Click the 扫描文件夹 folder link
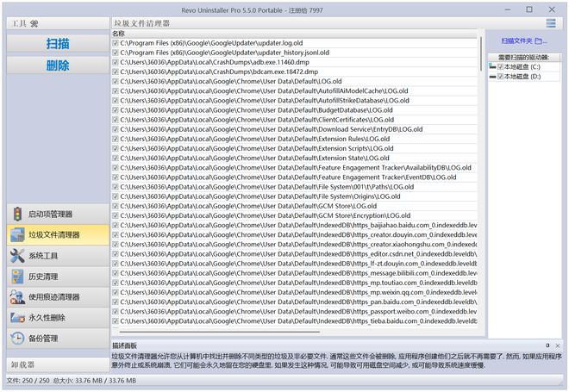 click(x=524, y=41)
